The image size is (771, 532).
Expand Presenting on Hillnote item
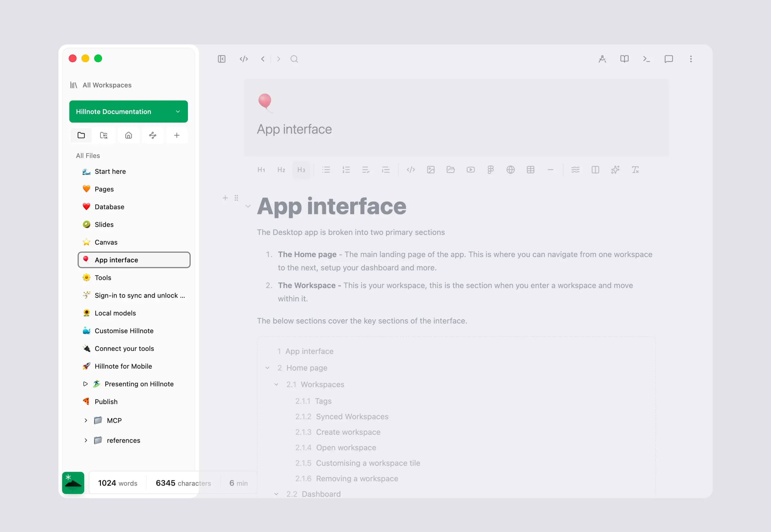click(85, 384)
